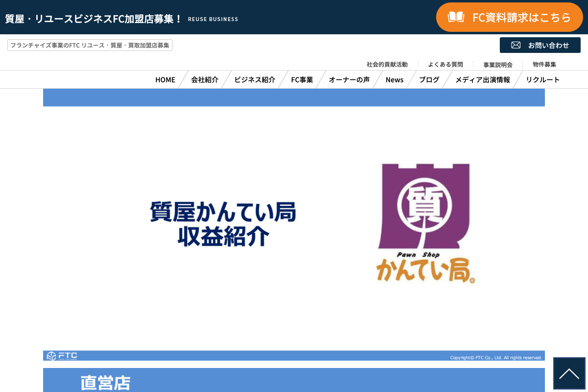Click the 物件募集 link

pos(544,64)
